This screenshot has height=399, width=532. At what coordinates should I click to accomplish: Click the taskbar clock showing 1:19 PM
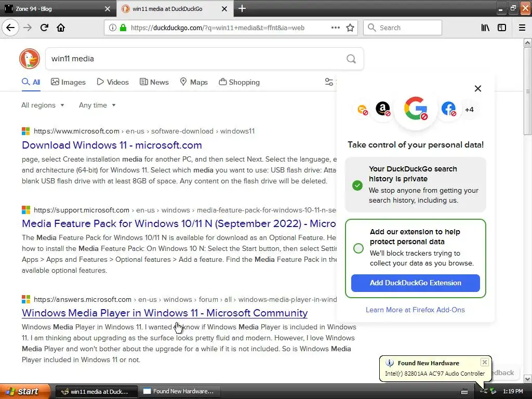click(x=513, y=391)
